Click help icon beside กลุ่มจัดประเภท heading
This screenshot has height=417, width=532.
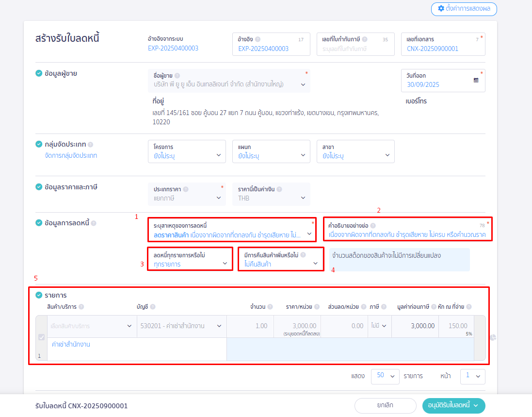[91, 145]
